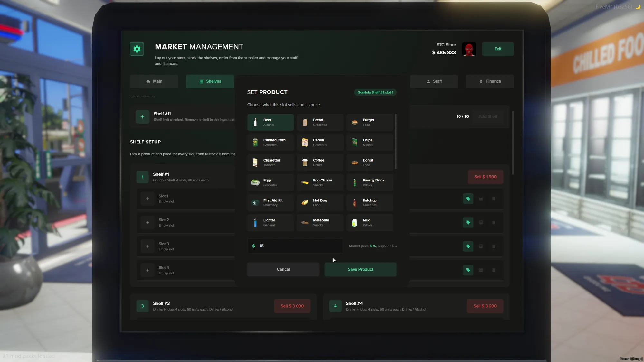
Task: Click the red masked player avatar
Action: (x=469, y=49)
